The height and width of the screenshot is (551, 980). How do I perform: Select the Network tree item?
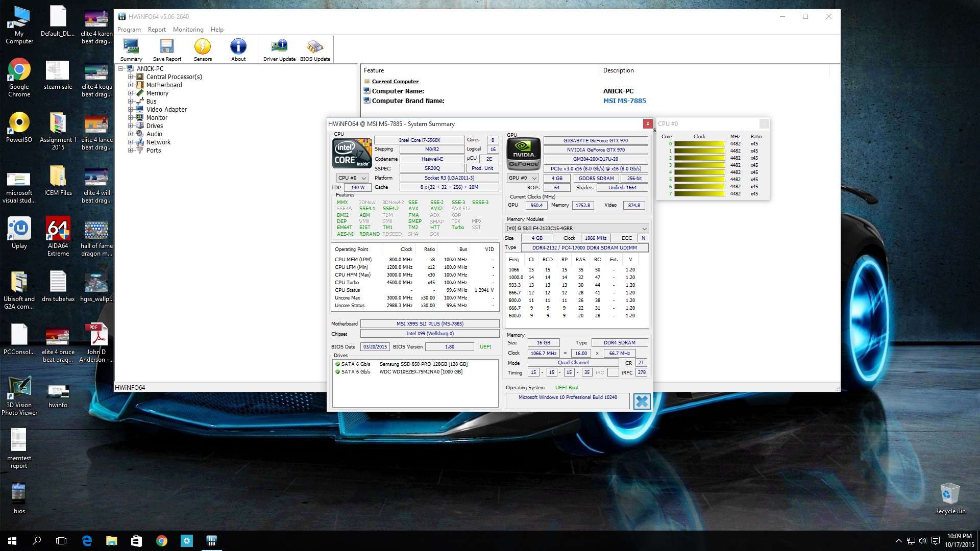pos(158,142)
